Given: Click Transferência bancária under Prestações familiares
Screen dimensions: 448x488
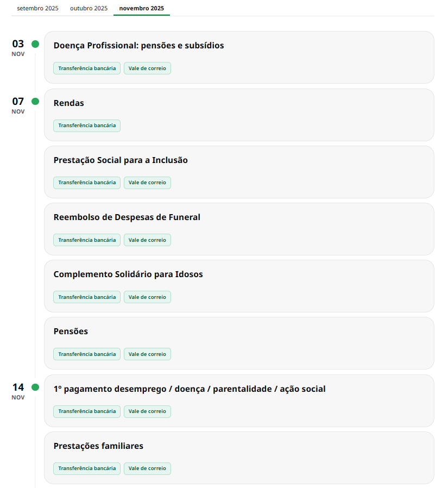Looking at the screenshot, I should 87,468.
